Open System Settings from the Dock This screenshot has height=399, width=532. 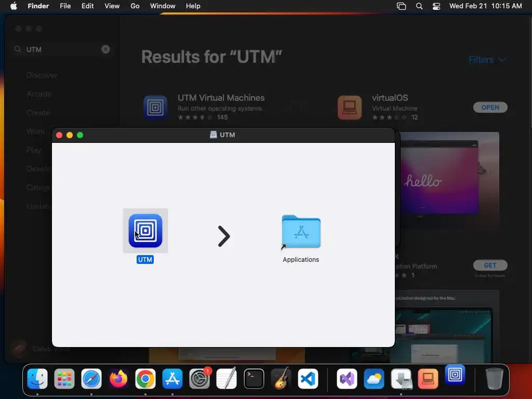click(199, 379)
